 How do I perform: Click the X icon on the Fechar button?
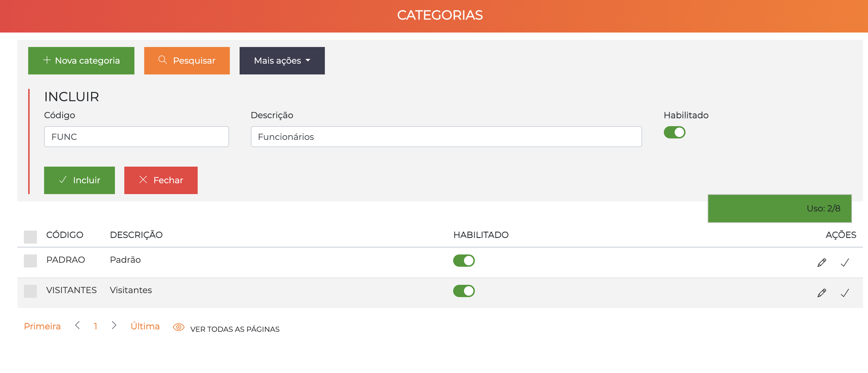[143, 180]
